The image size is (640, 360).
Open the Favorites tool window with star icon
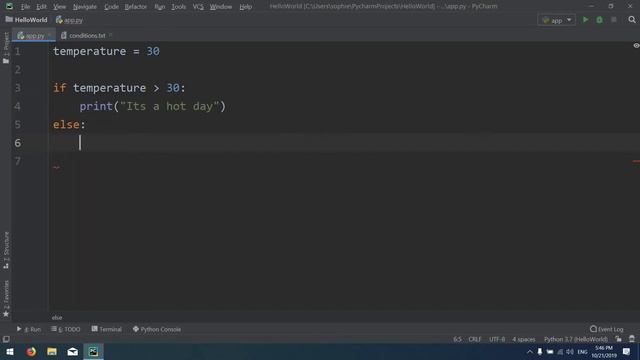click(x=6, y=299)
